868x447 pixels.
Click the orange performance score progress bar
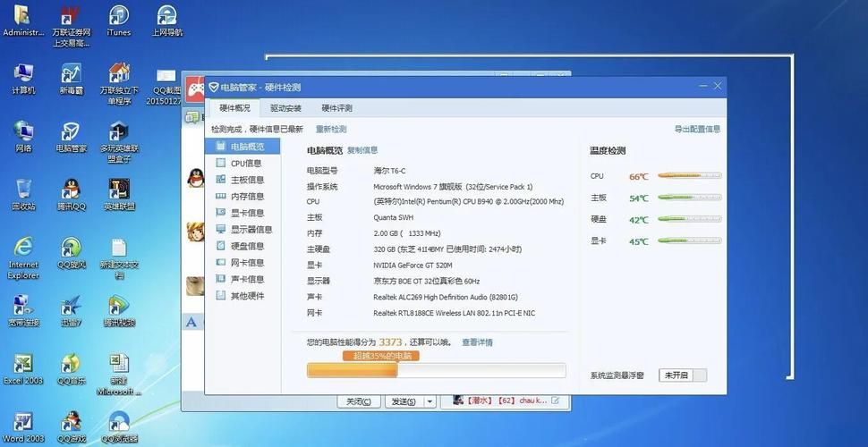[436, 371]
